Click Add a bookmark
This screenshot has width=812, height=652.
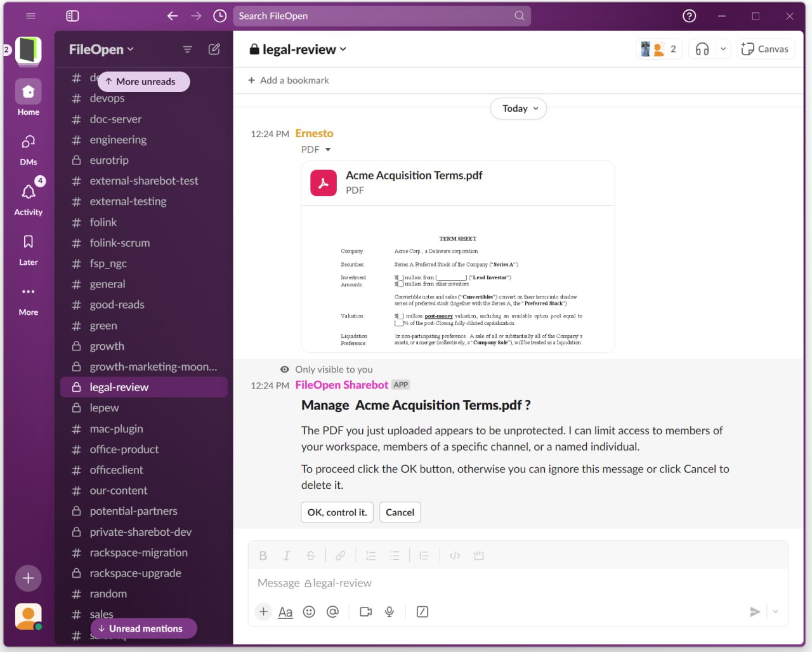coord(289,80)
